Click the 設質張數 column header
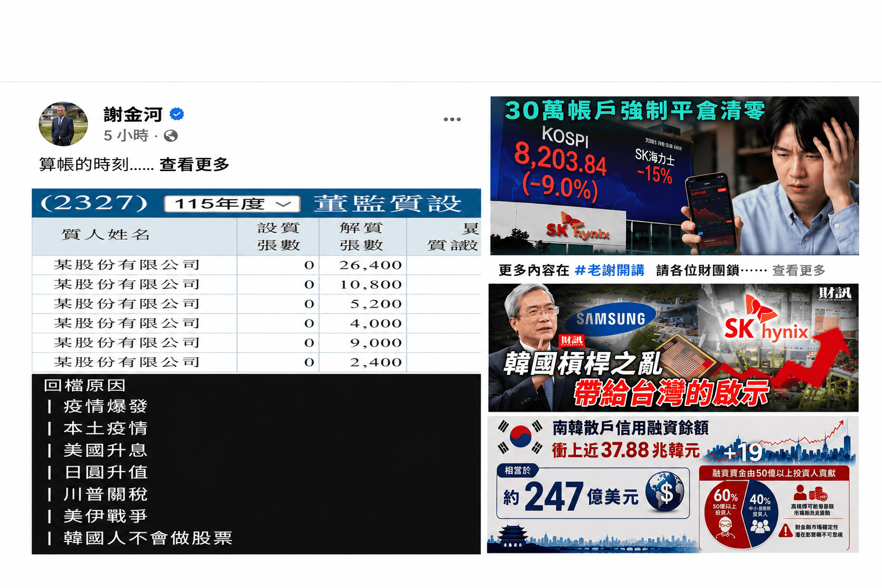The image size is (882, 588). click(x=278, y=237)
